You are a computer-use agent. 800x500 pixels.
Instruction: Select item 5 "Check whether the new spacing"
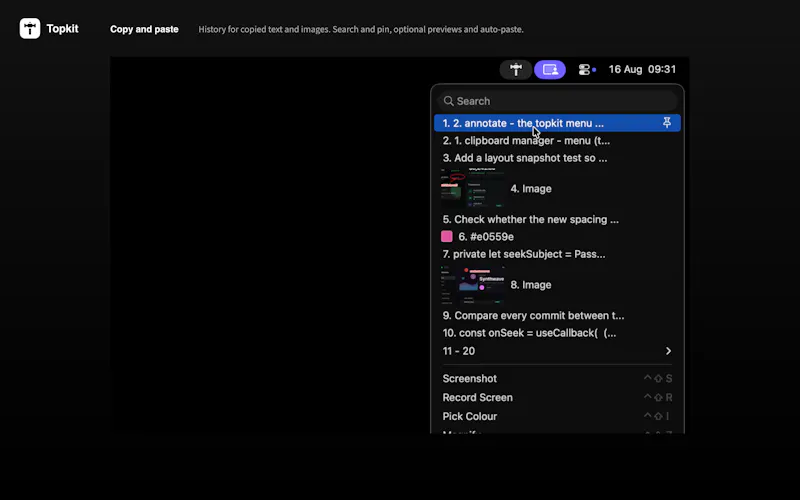(557, 219)
